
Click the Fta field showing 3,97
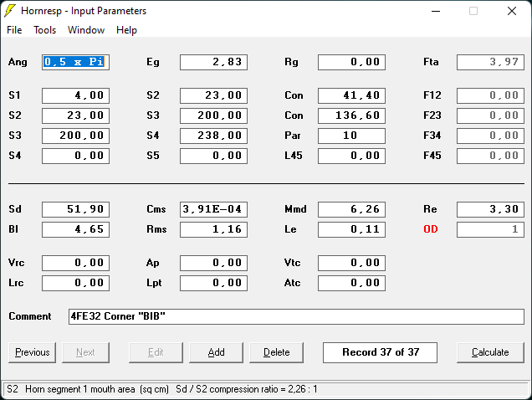click(x=490, y=62)
